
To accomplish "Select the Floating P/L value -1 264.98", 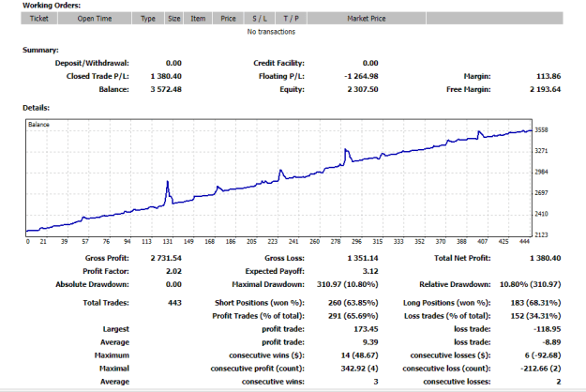I will (361, 76).
